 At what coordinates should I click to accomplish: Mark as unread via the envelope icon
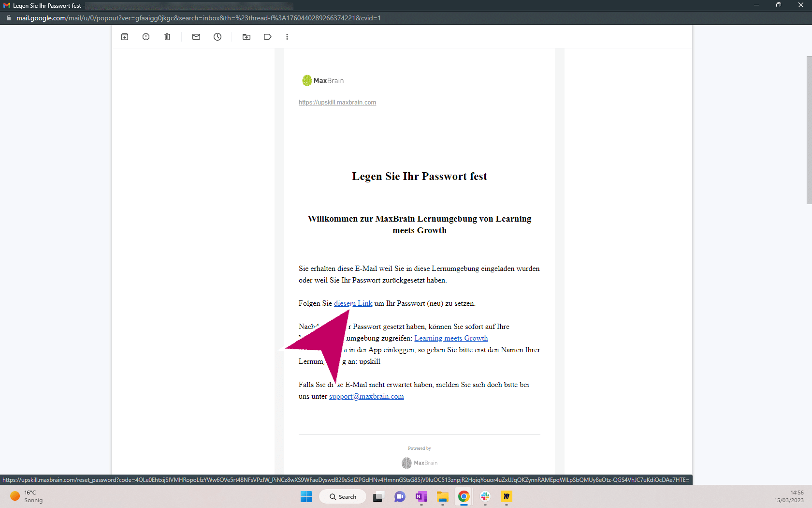click(x=196, y=37)
